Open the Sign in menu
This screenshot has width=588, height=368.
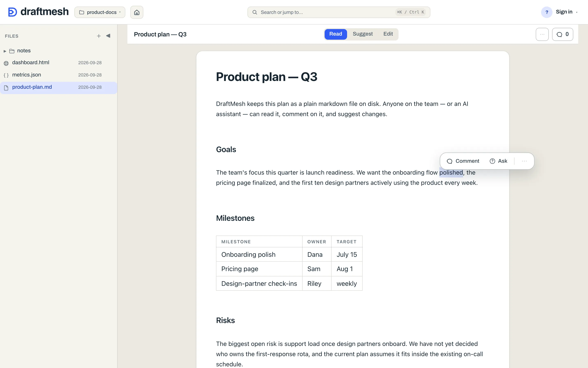(566, 12)
